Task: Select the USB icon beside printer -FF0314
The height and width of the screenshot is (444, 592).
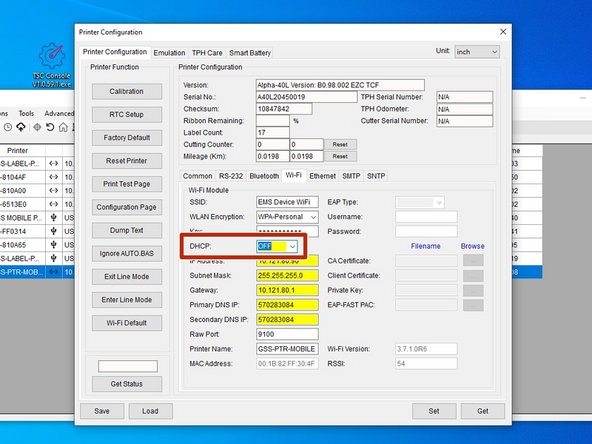Action: (x=54, y=231)
